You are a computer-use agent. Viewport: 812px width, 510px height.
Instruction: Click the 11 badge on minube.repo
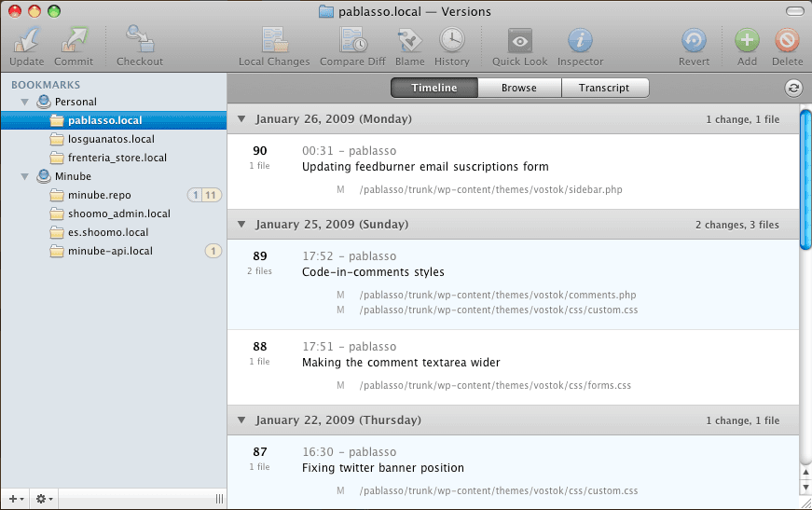(x=212, y=195)
